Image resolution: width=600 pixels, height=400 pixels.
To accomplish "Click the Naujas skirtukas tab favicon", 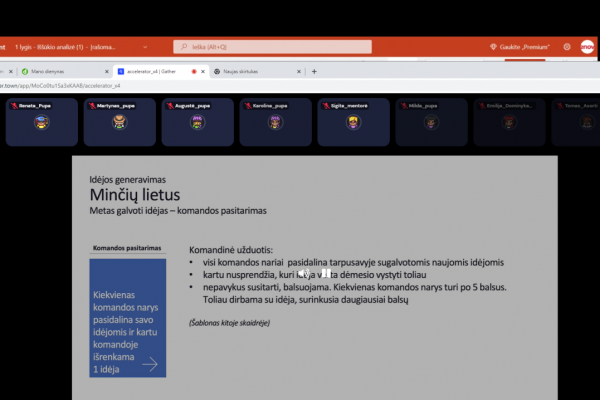I will [x=217, y=72].
